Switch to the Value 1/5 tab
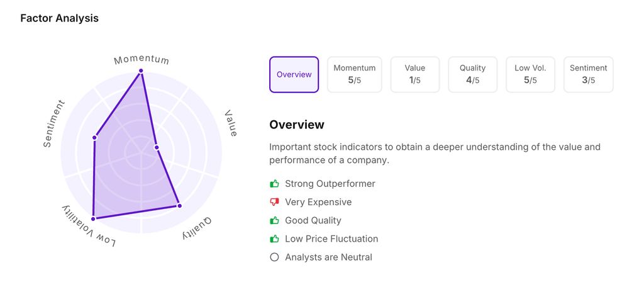The width and height of the screenshot is (644, 287). [x=414, y=74]
